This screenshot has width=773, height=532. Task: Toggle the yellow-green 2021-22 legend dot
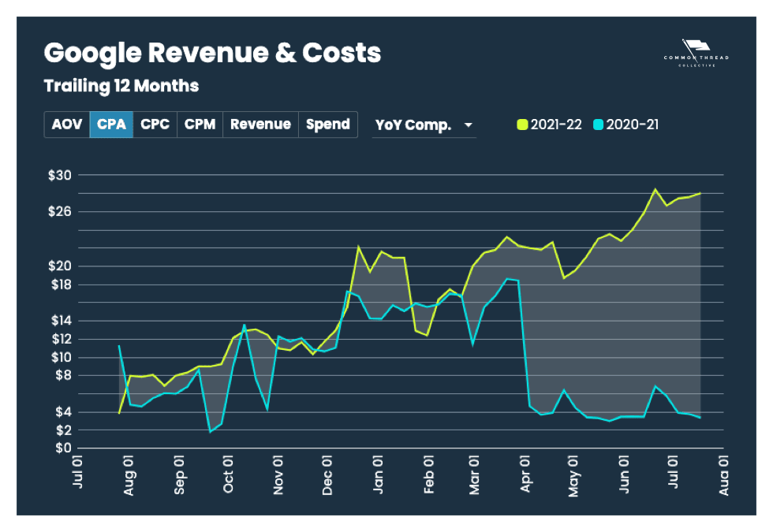[521, 125]
